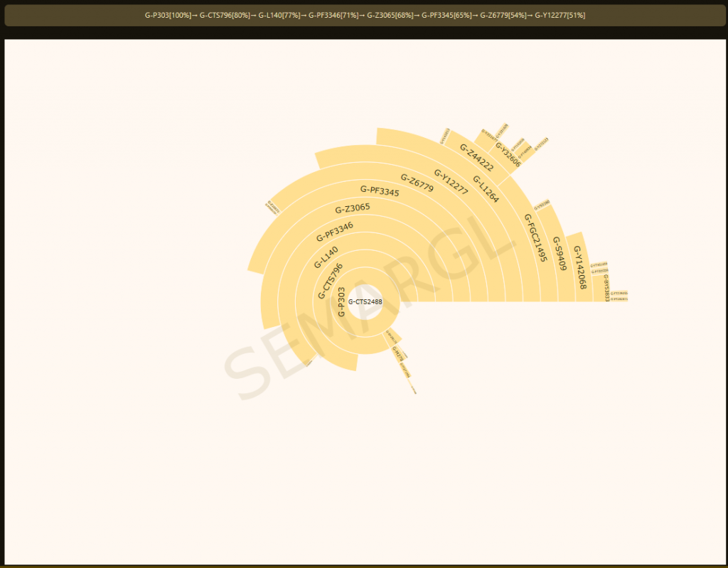Select the G-P303 ring segment in chart
The width and height of the screenshot is (728, 568).
tap(342, 301)
